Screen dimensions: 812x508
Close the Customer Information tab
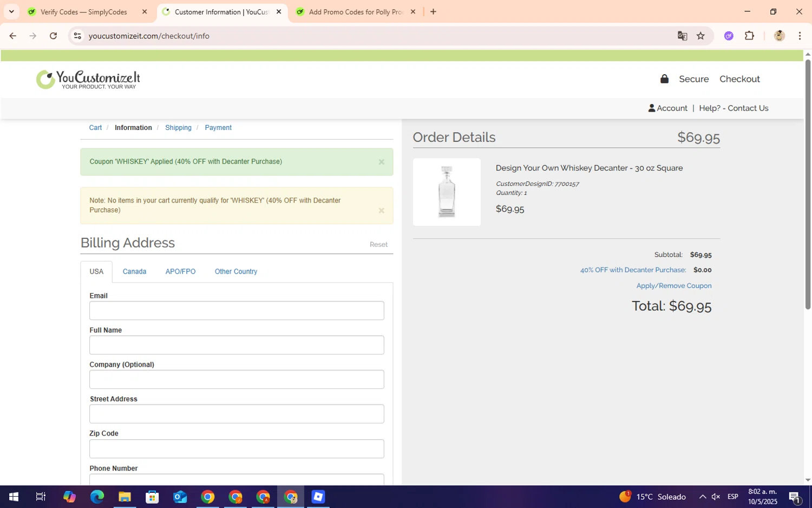(x=279, y=11)
